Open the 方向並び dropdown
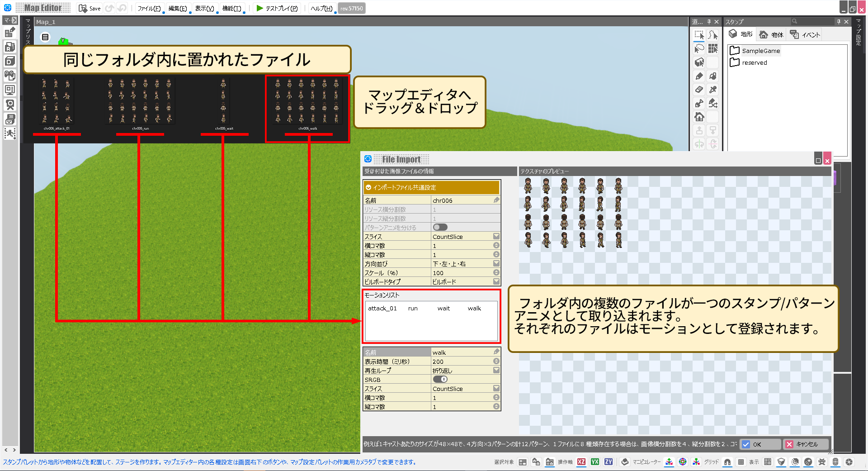 [x=496, y=263]
